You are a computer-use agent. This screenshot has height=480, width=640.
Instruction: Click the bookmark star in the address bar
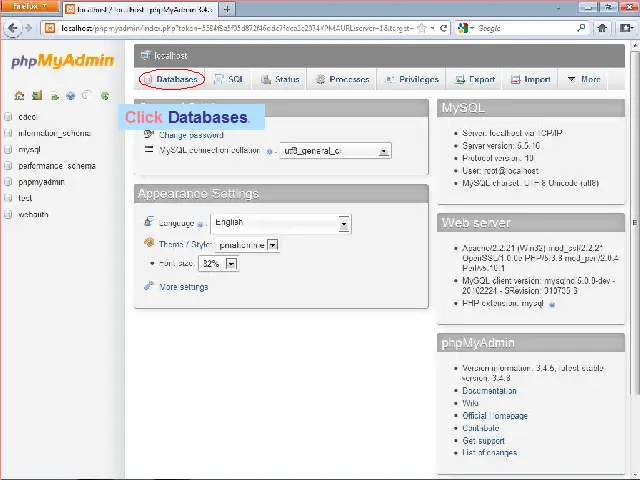click(422, 28)
